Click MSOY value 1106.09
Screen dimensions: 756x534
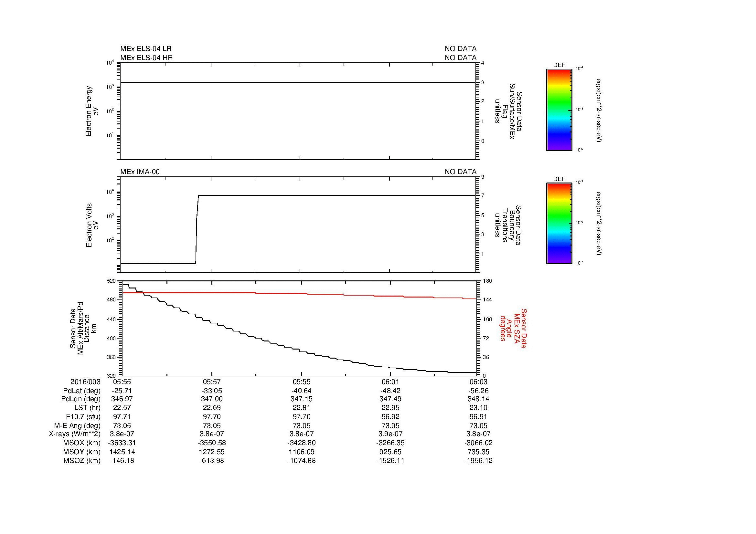click(x=301, y=452)
